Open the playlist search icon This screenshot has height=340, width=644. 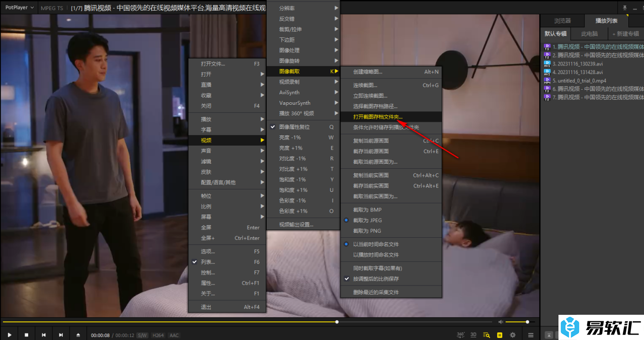[x=487, y=335]
